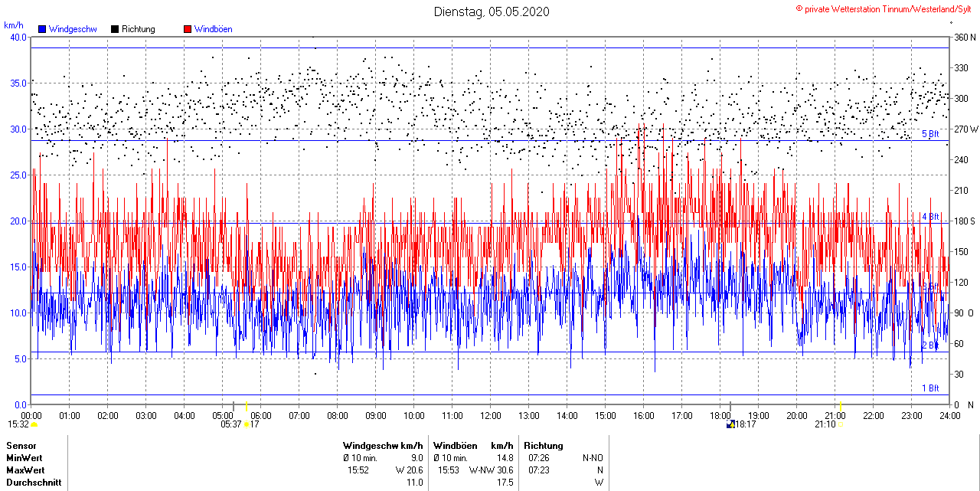Click the 2 Bft threshold label
This screenshot has width=980, height=491.
(x=930, y=345)
